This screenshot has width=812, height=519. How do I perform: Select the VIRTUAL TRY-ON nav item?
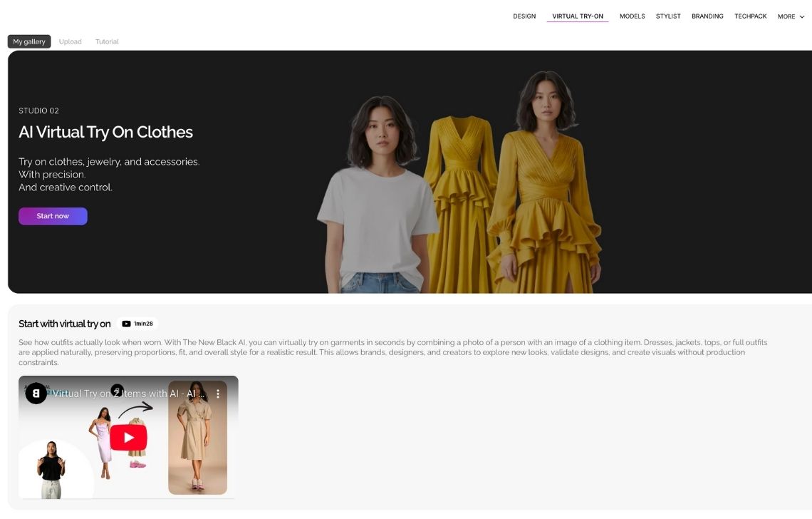[x=577, y=16]
